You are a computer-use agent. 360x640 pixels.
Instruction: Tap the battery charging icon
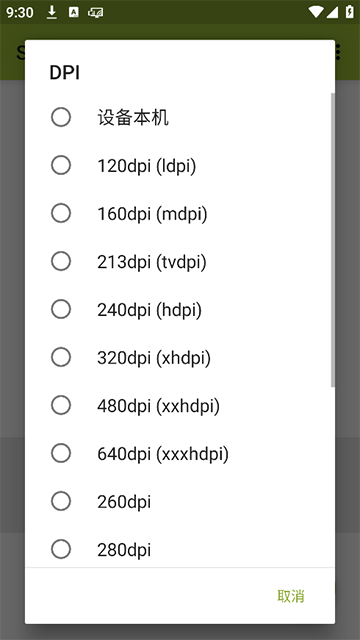(349, 12)
